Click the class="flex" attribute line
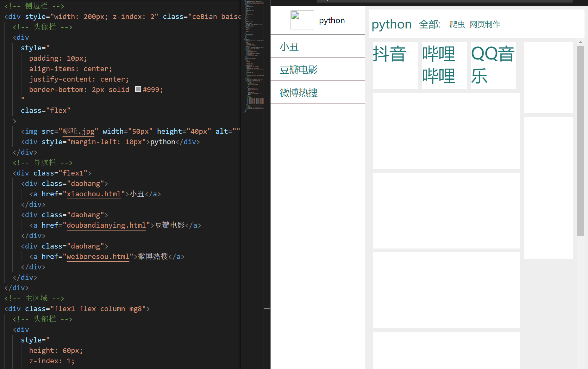588x369 pixels. [46, 110]
